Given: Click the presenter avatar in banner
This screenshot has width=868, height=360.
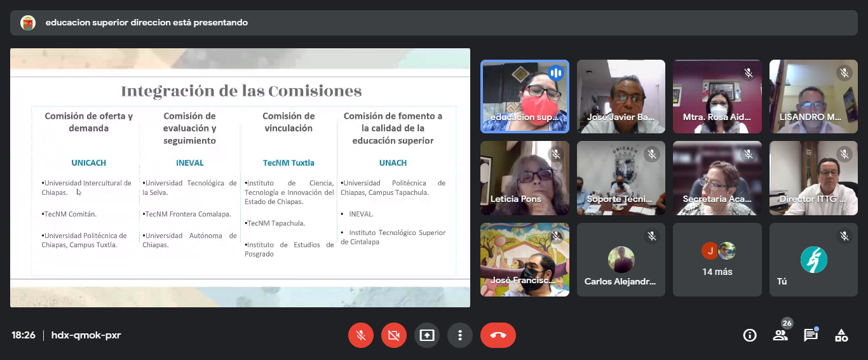Looking at the screenshot, I should (28, 23).
